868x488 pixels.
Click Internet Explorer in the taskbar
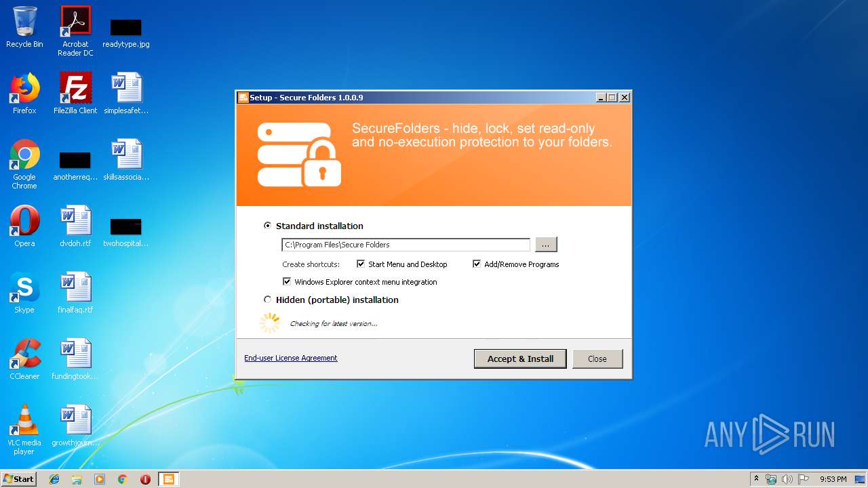coord(54,479)
